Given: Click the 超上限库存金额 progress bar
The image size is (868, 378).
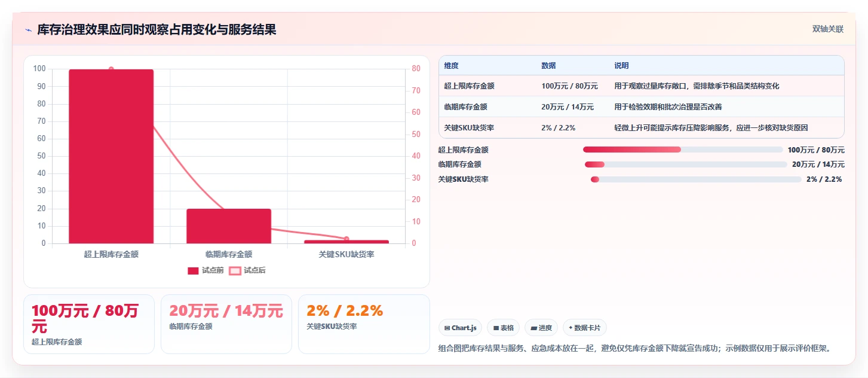Looking at the screenshot, I should coord(683,150).
